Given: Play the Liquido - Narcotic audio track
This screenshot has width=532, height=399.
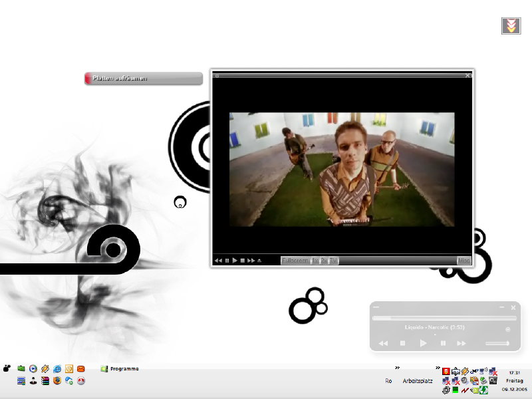Looking at the screenshot, I should (423, 343).
